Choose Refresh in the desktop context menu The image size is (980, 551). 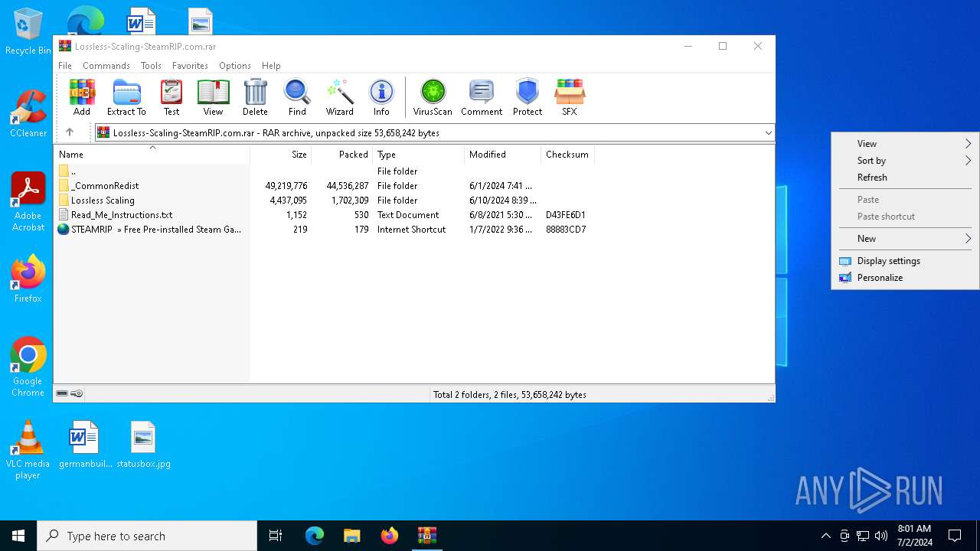click(x=905, y=178)
